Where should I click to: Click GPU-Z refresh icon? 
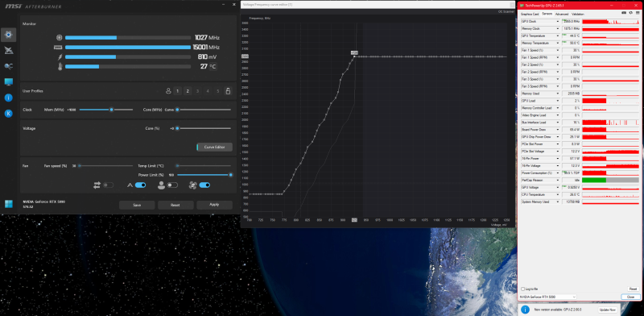(630, 14)
